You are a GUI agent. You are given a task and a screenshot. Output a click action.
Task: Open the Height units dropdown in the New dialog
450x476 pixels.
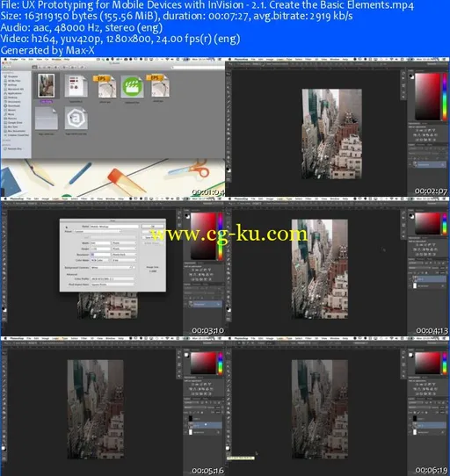[124, 249]
